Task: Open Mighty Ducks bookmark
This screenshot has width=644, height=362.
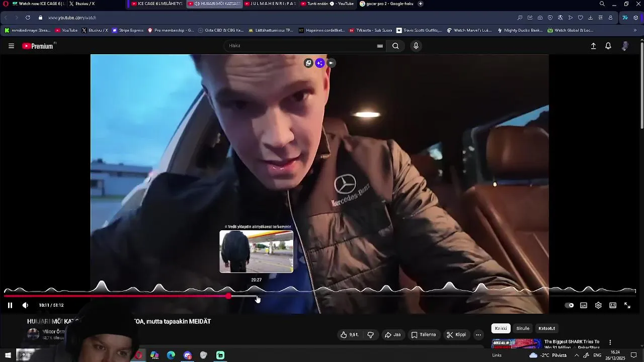Action: 520,30
